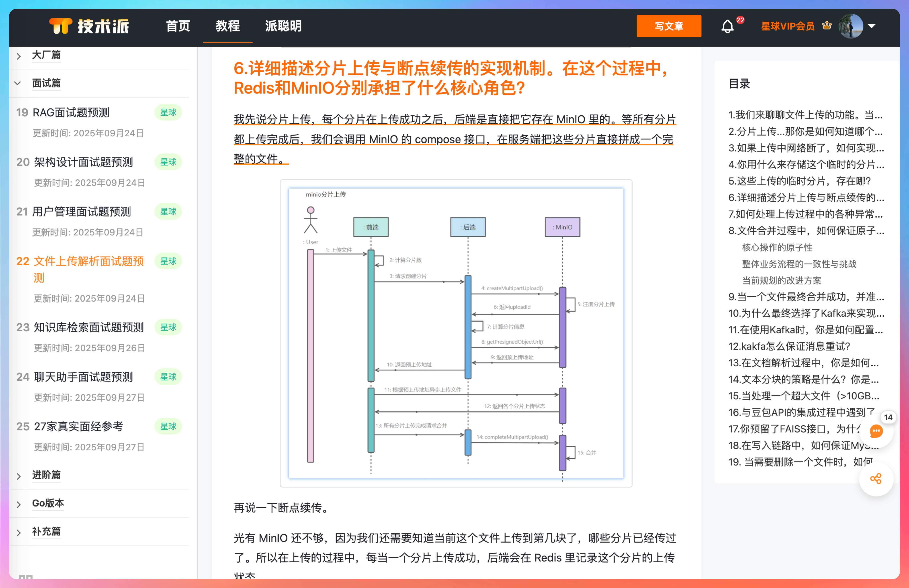
Task: Open the user avatar profile
Action: click(x=851, y=26)
